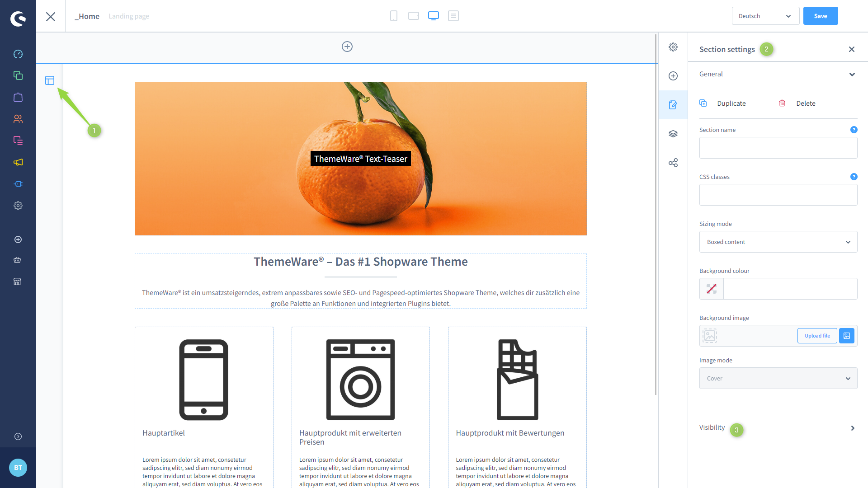Select the chocolate bar icon image
This screenshot has width=868, height=488.
pos(518,380)
